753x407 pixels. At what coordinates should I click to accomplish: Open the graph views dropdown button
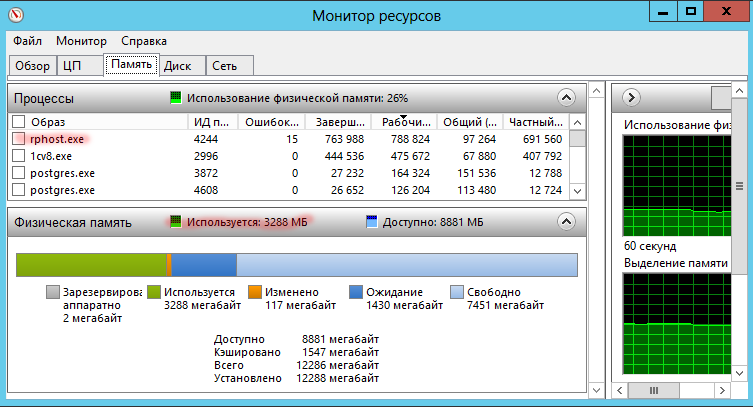tap(720, 98)
